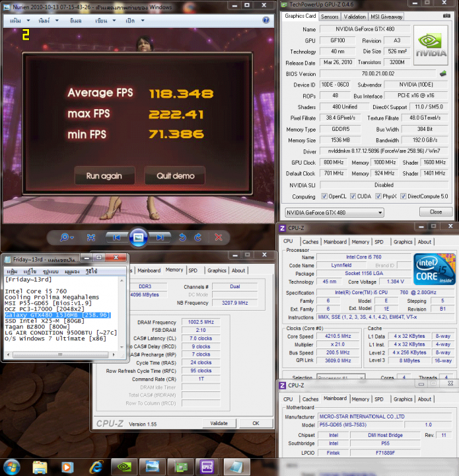The image size is (459, 476).
Task: Open Windows Explorer from the taskbar
Action: (x=40, y=467)
